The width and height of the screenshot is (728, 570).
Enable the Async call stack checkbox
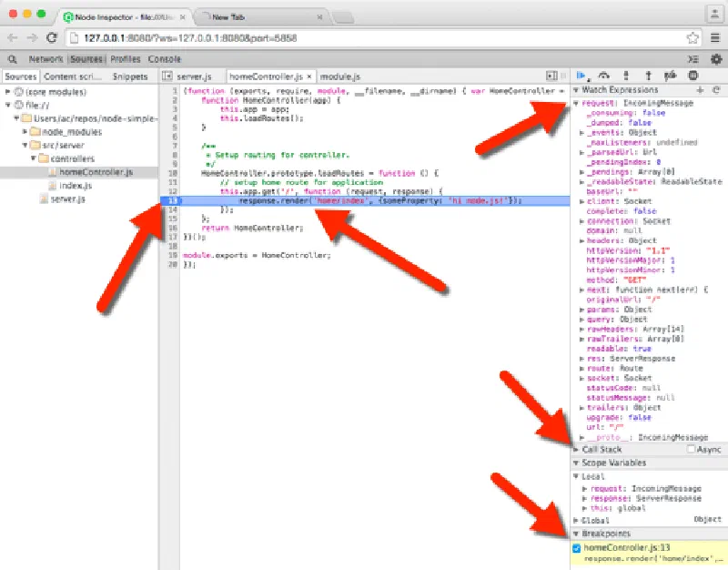[691, 449]
